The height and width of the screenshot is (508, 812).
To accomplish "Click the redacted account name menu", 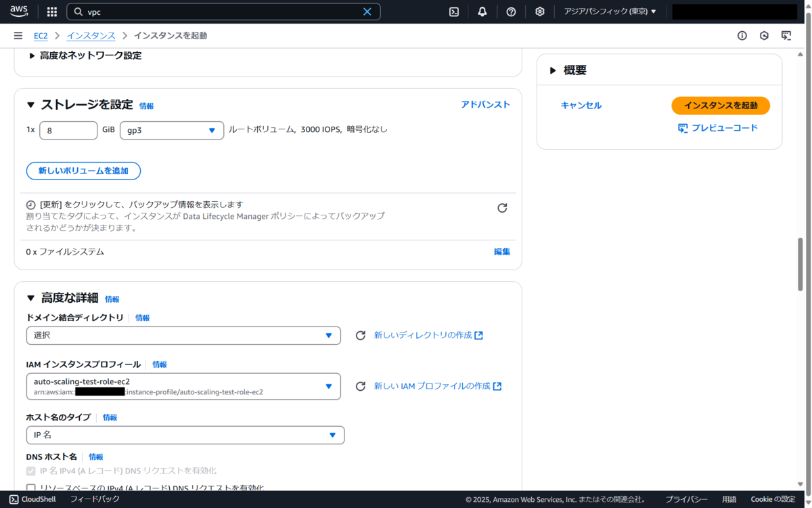I will tap(734, 12).
